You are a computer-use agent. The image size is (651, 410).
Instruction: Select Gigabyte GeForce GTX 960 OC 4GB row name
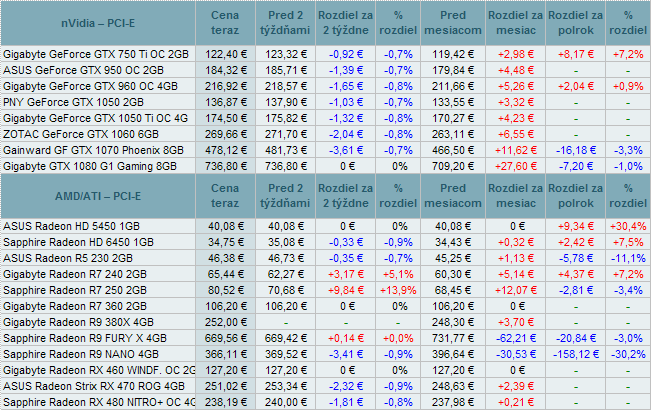pyautogui.click(x=91, y=86)
